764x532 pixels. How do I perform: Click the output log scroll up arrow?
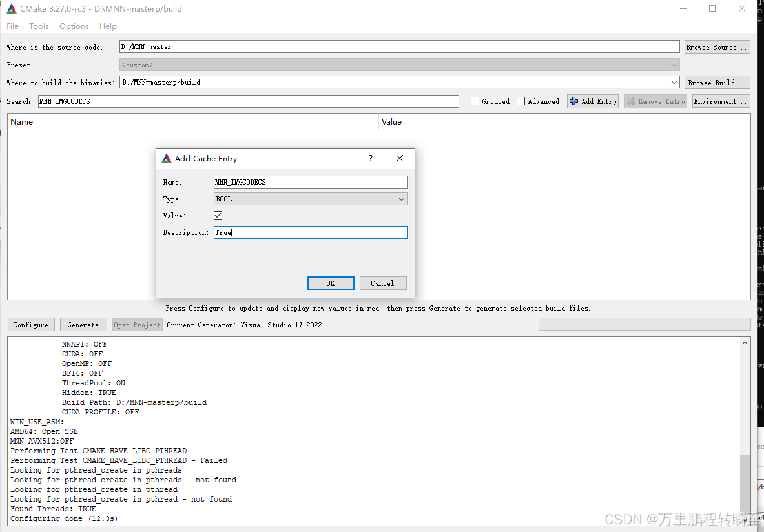click(745, 343)
